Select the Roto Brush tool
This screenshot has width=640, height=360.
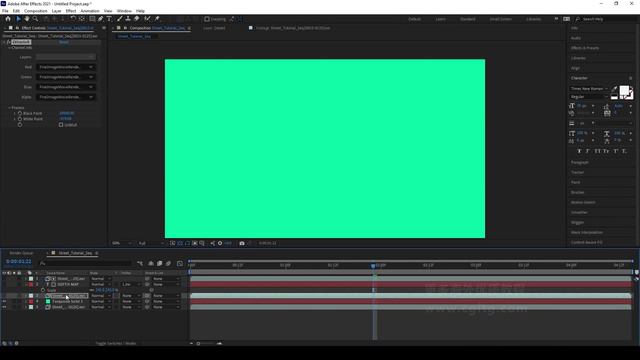pyautogui.click(x=147, y=19)
